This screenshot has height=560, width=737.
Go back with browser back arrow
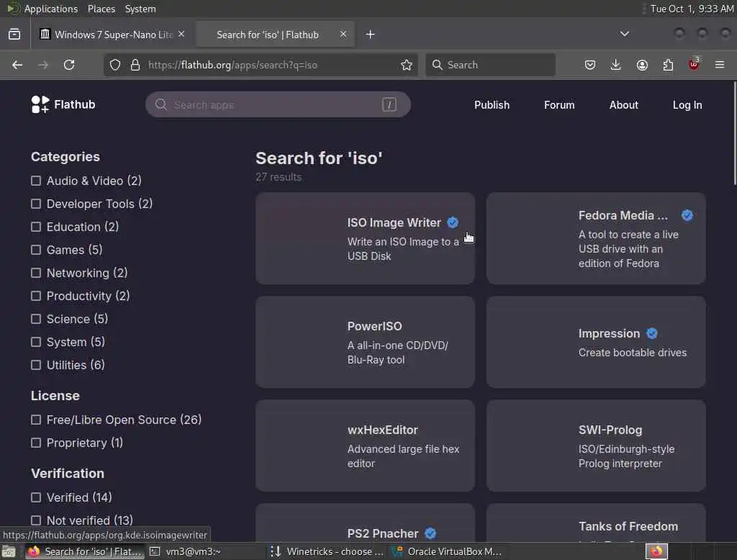(x=17, y=65)
